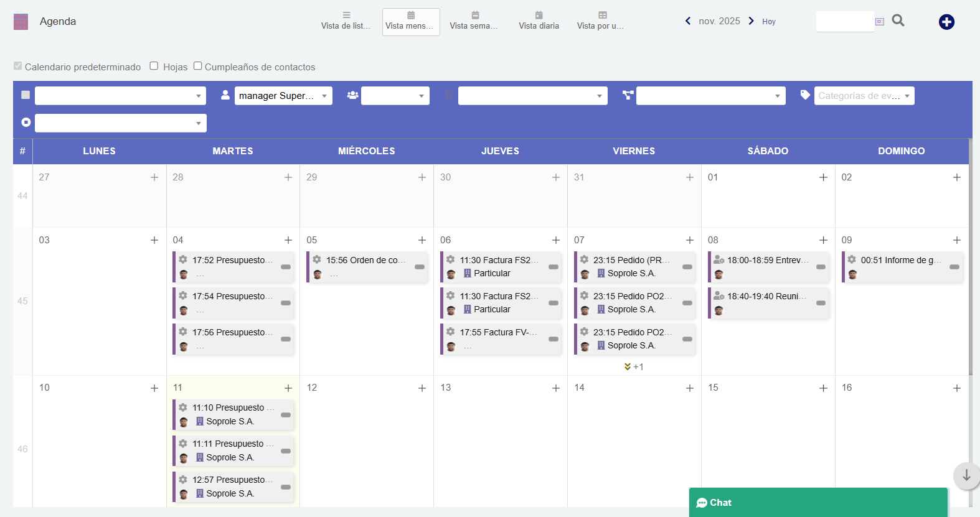
Task: Toggle status pill of 18:00-18:59 event
Action: coord(821,267)
